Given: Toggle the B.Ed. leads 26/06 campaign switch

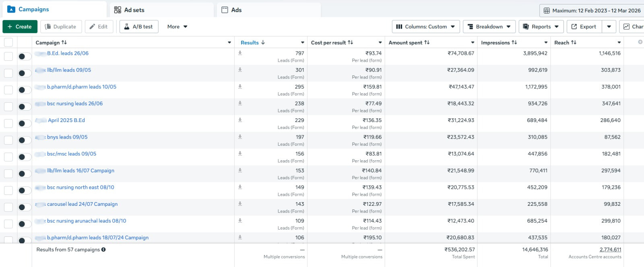Looking at the screenshot, I should [25, 56].
